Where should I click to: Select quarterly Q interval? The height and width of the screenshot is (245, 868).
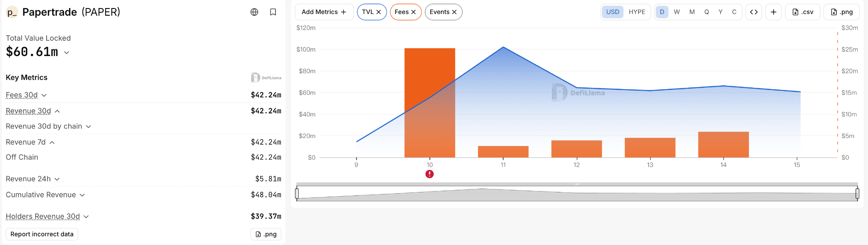[x=707, y=12]
